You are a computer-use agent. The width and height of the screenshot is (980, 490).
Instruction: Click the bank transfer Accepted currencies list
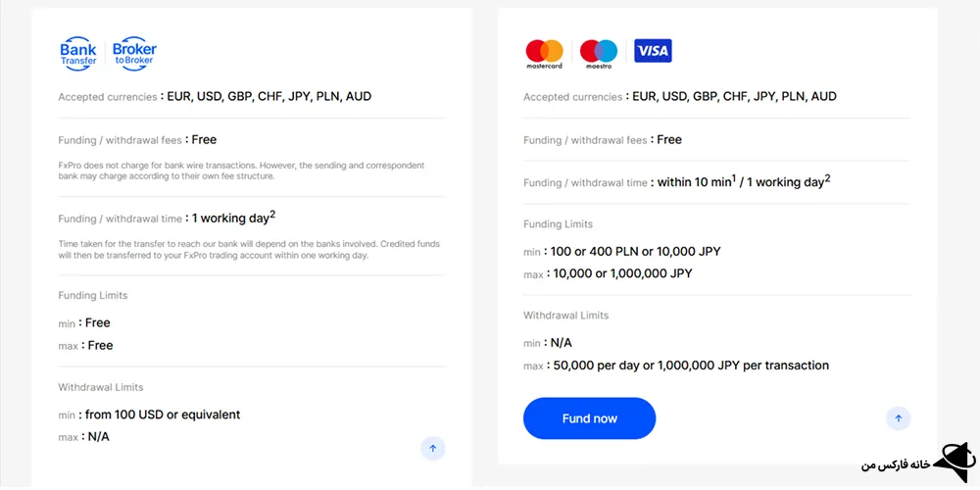click(x=269, y=97)
